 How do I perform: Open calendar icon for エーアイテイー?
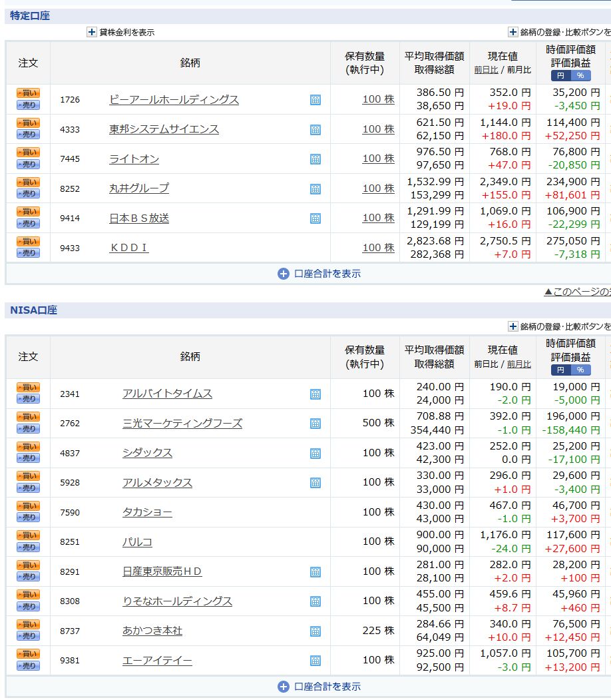tap(315, 660)
